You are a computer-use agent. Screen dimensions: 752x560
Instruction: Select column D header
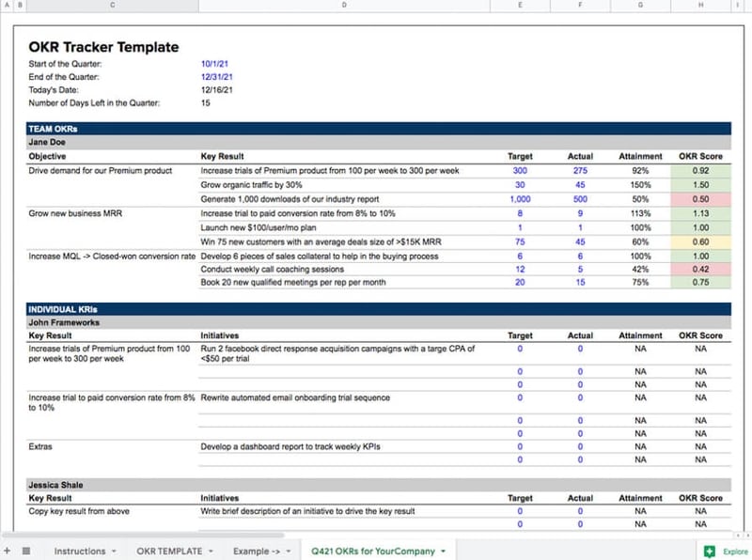tap(342, 5)
